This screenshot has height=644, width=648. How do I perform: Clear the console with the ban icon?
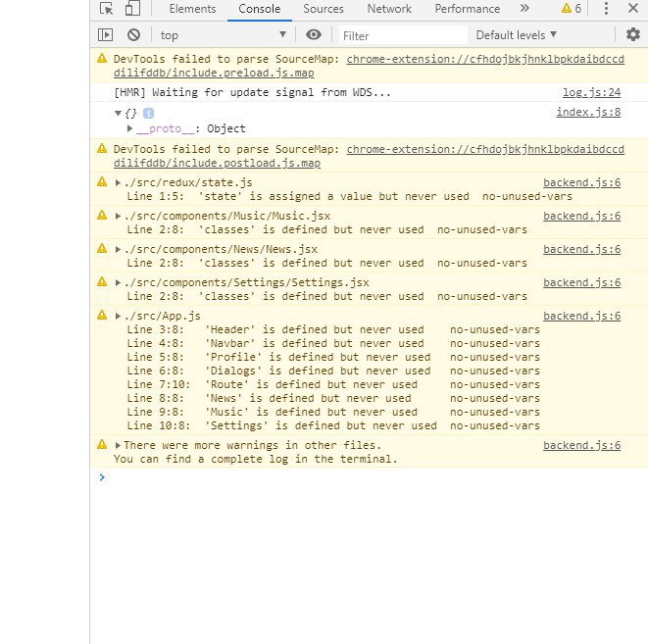[x=133, y=35]
